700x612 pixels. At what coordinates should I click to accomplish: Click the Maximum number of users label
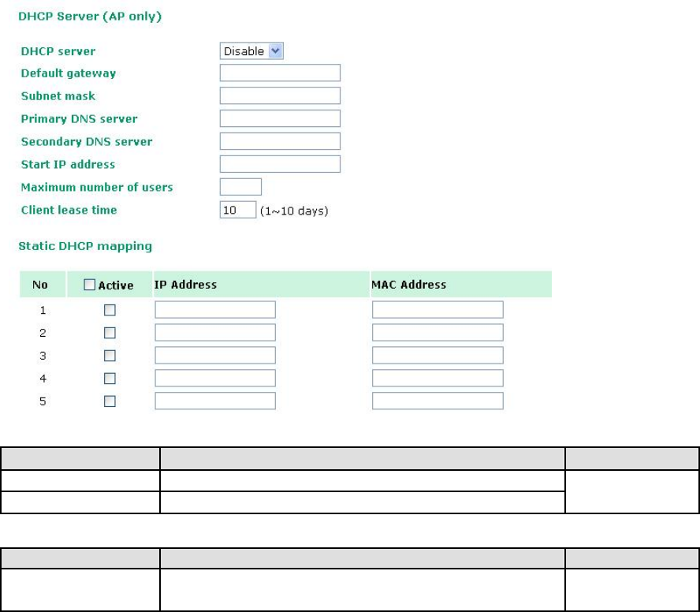coord(97,187)
